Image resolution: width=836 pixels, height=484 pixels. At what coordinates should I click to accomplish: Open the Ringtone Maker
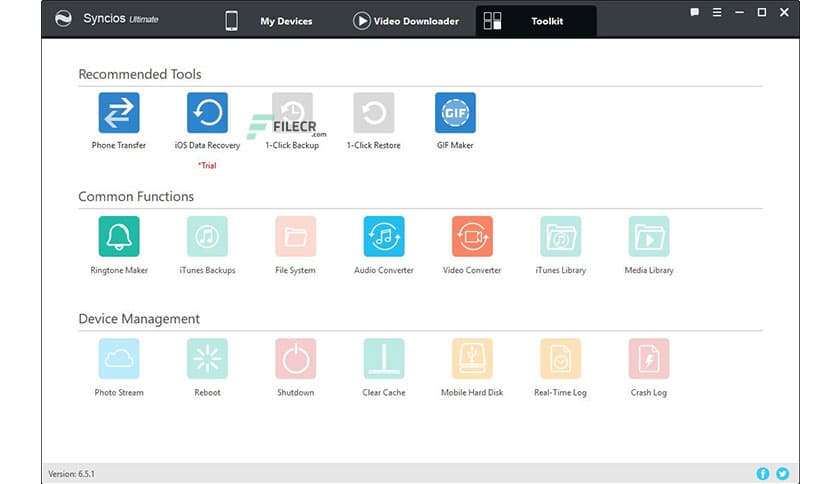[x=119, y=236]
